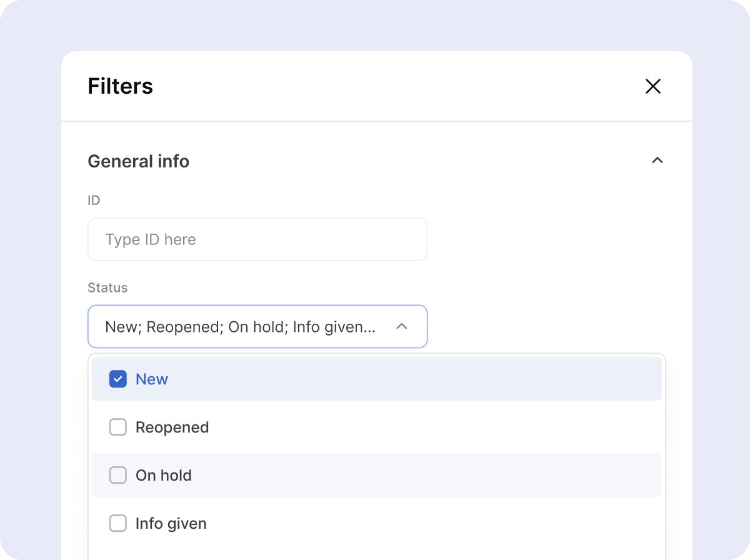The width and height of the screenshot is (750, 560).
Task: Click the Filters dialog title
Action: click(121, 86)
